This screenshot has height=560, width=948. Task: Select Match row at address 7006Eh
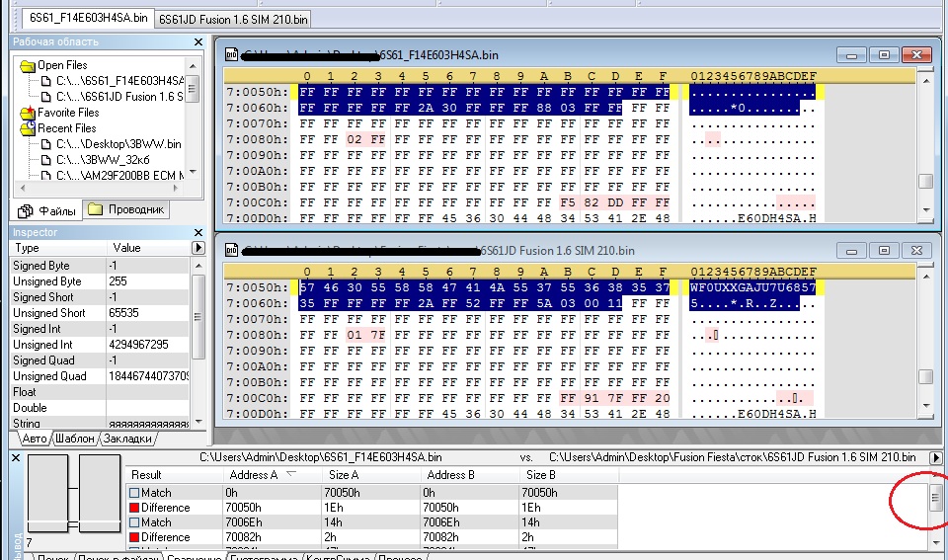(x=372, y=521)
